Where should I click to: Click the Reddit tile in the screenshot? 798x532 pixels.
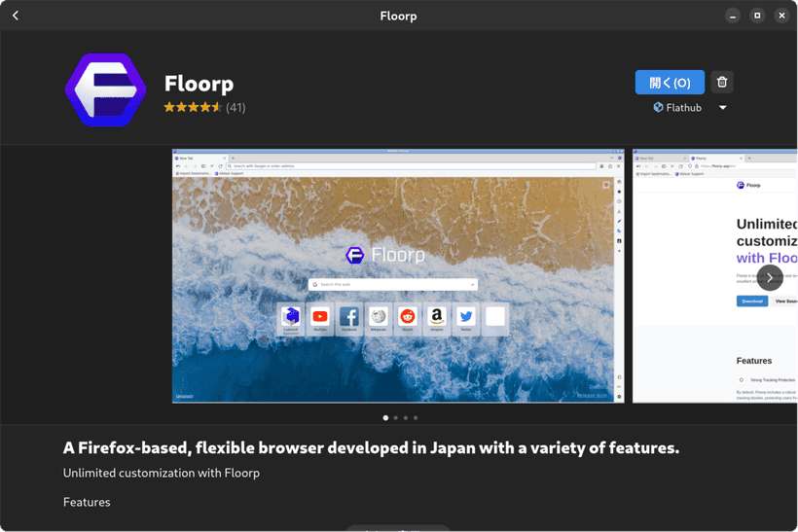pyautogui.click(x=408, y=317)
